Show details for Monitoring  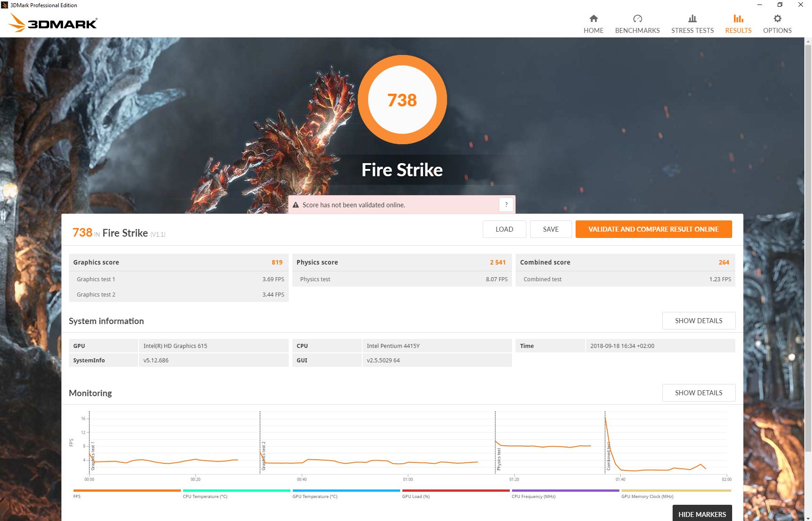(699, 393)
